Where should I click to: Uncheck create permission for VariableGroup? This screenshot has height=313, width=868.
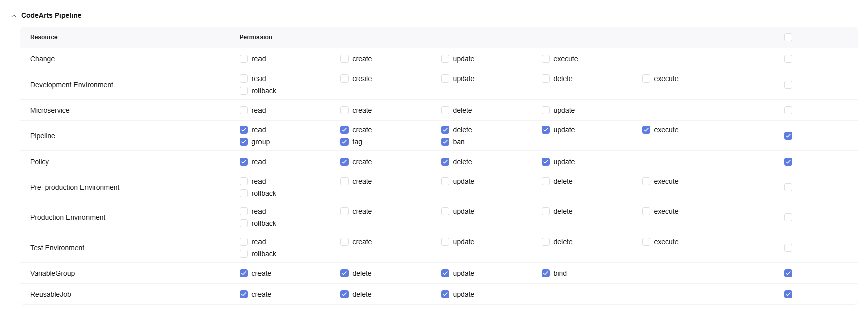coord(244,273)
